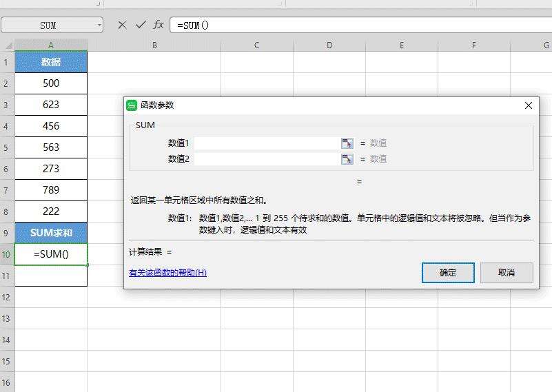Click the 取消 button
Screen dimensions: 552x392
507,273
